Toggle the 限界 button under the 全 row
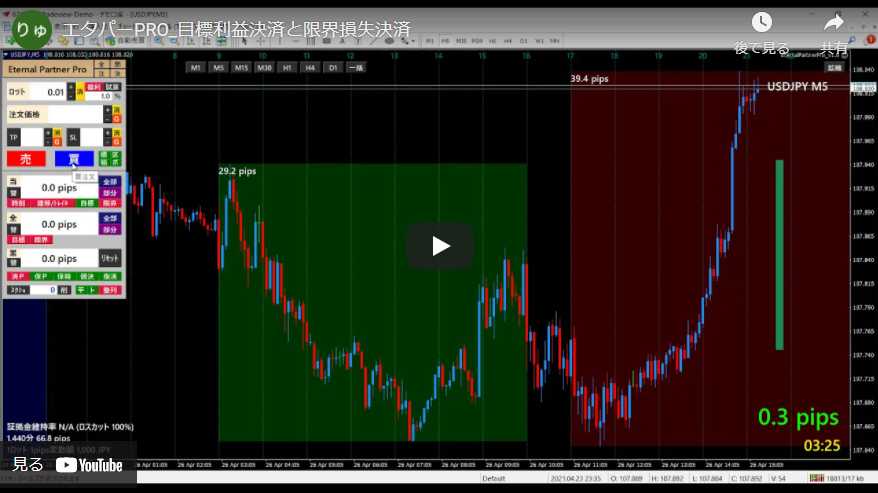Viewport: 878px width, 493px height. point(41,240)
